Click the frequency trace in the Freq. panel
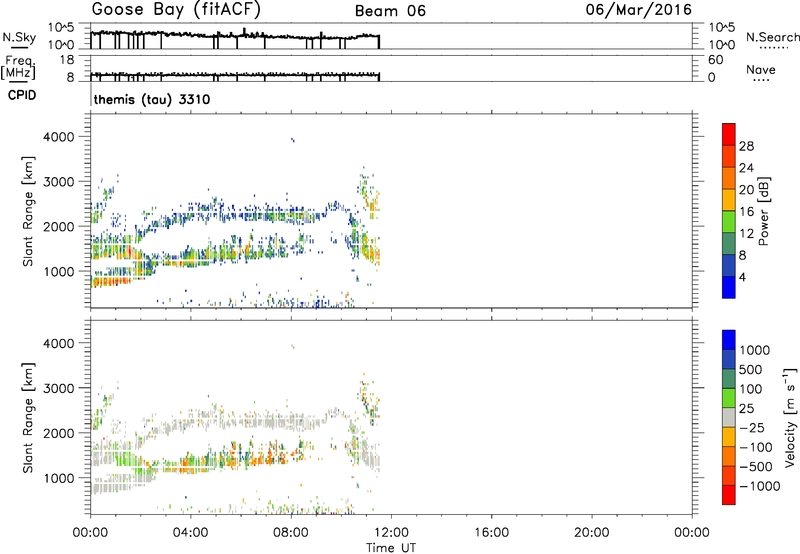The image size is (800, 554). click(x=235, y=75)
